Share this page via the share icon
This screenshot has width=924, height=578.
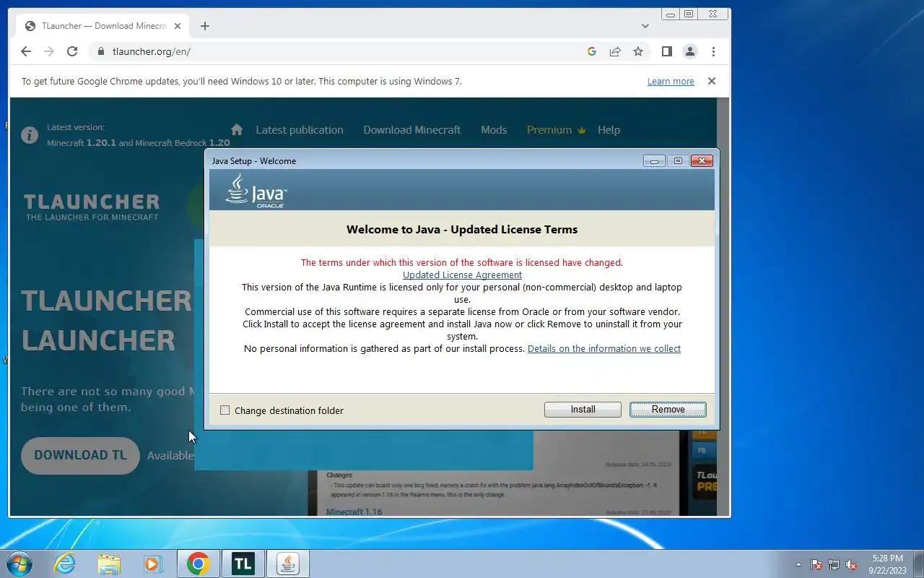pos(615,51)
